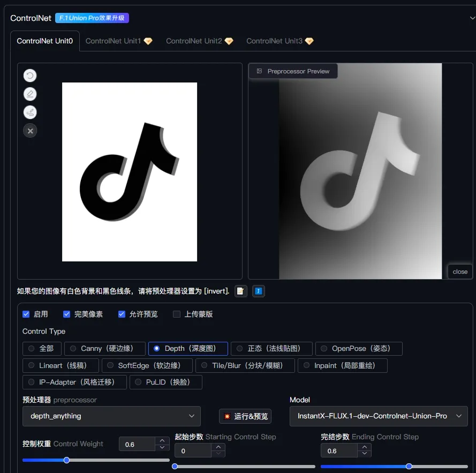Decrease Ending Control Step value
Viewport: 476px width, 473px height.
[365, 454]
